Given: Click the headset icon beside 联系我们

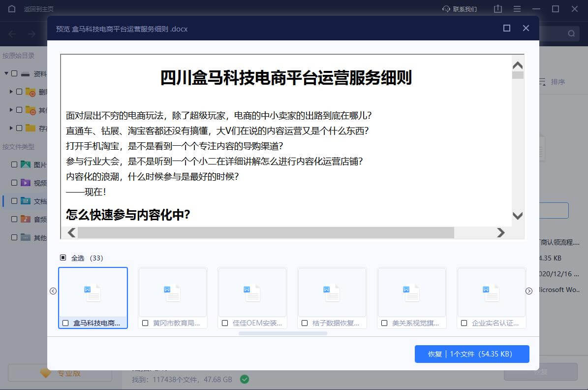Looking at the screenshot, I should click(x=446, y=9).
